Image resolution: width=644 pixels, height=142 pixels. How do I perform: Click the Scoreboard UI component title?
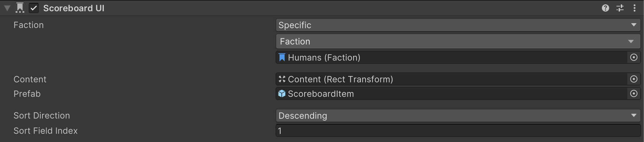coord(74,8)
